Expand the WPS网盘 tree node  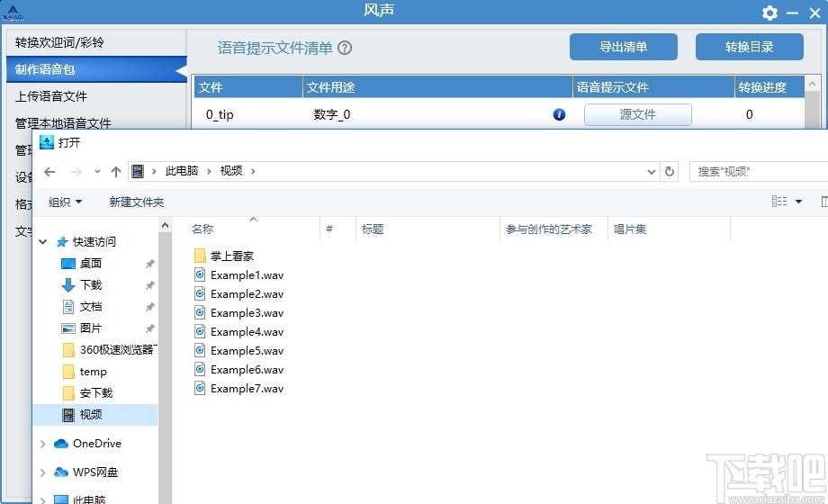[x=43, y=472]
